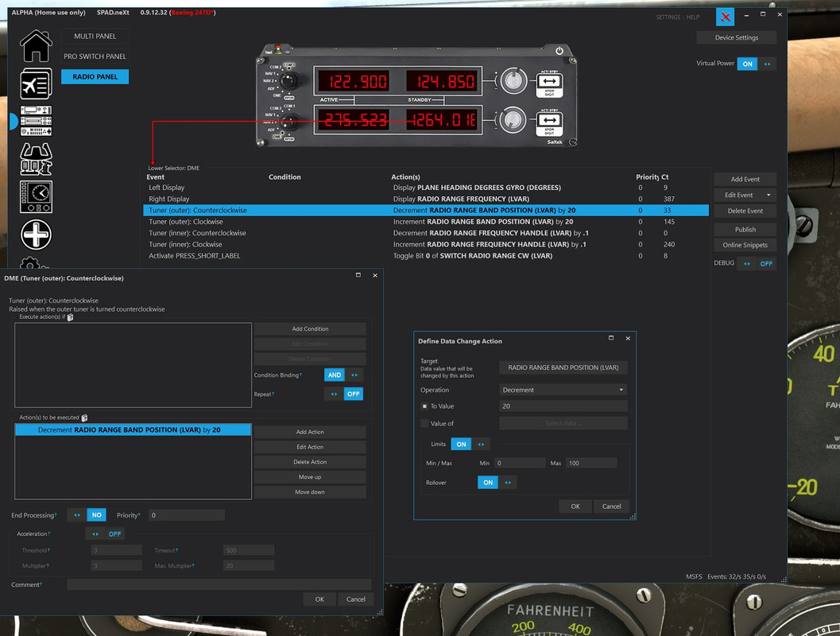Click the Comment input field
The height and width of the screenshot is (636, 840).
(x=219, y=584)
